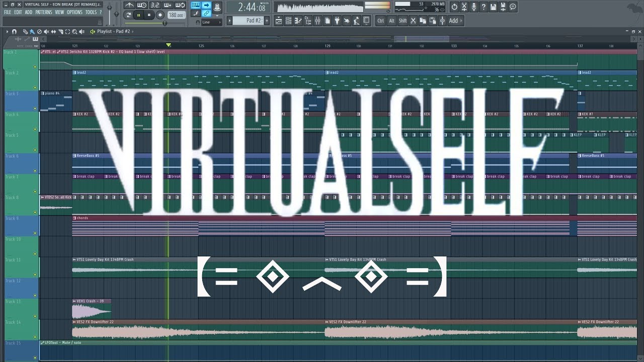
Task: Toggle the 3-2 recording countdown
Action: click(155, 5)
